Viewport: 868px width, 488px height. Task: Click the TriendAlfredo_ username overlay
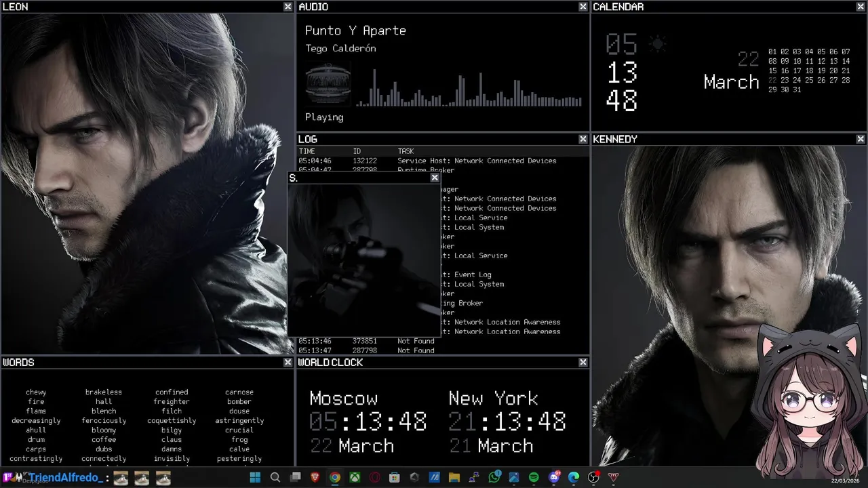click(x=66, y=478)
